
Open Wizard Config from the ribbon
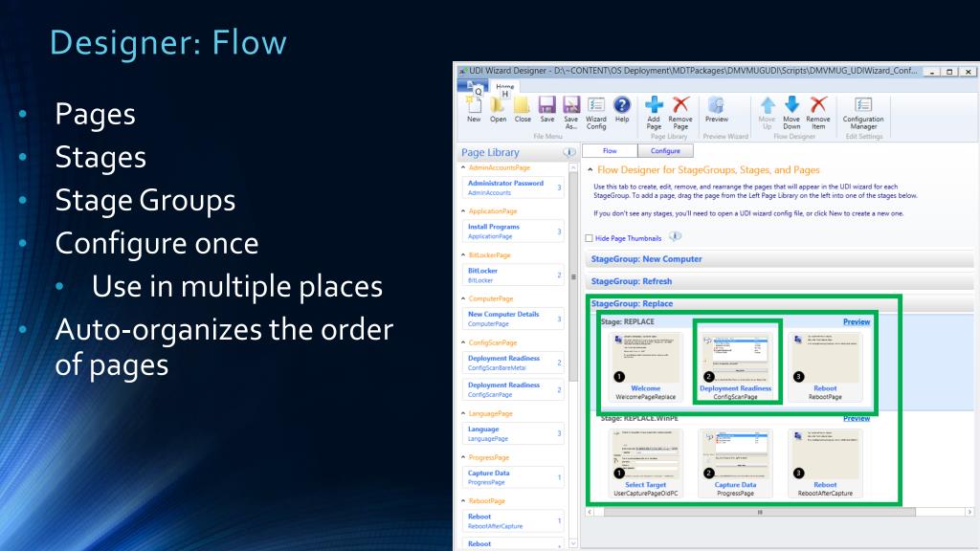[595, 105]
